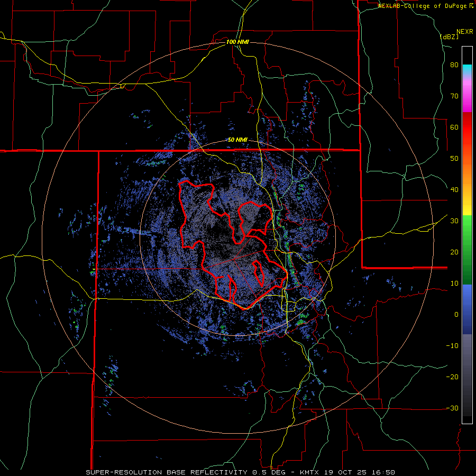Click the NEXLAB-College of DuPage watermark text
476x476 pixels.
click(x=425, y=6)
